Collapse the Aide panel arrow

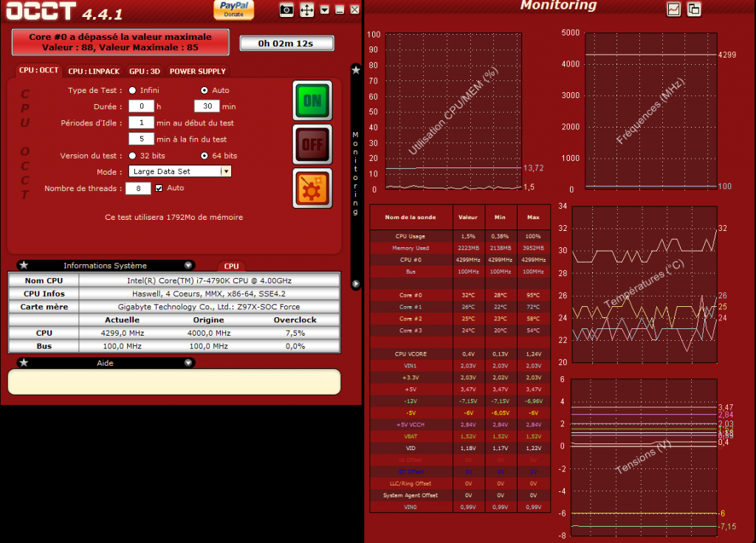coord(188,362)
